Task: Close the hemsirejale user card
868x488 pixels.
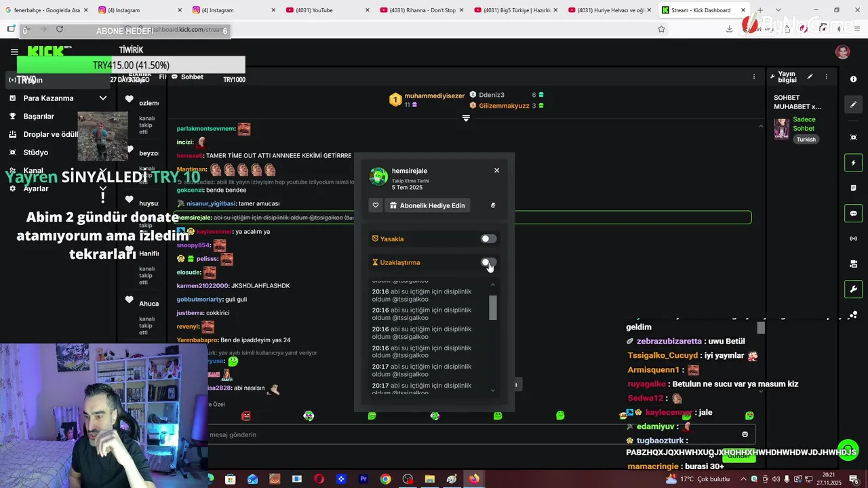Action: 496,170
